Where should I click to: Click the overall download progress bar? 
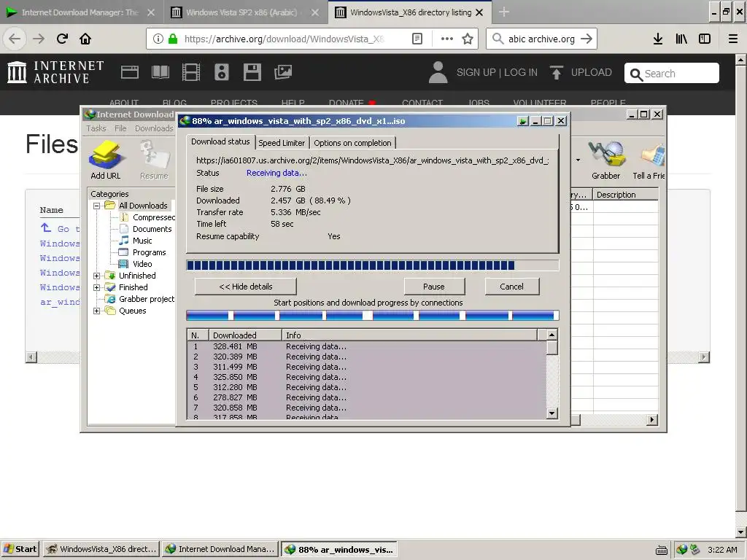click(x=372, y=265)
